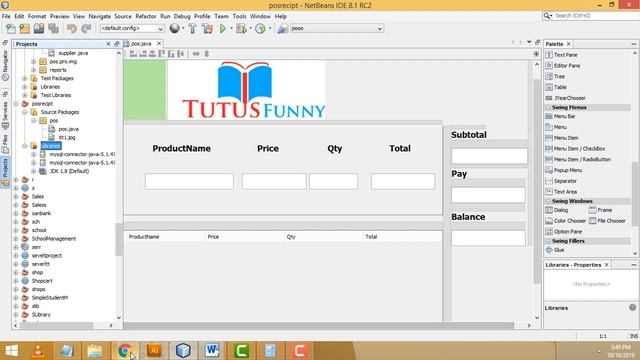The image size is (640, 360).
Task: Close the Palette panel
Action: [x=569, y=44]
